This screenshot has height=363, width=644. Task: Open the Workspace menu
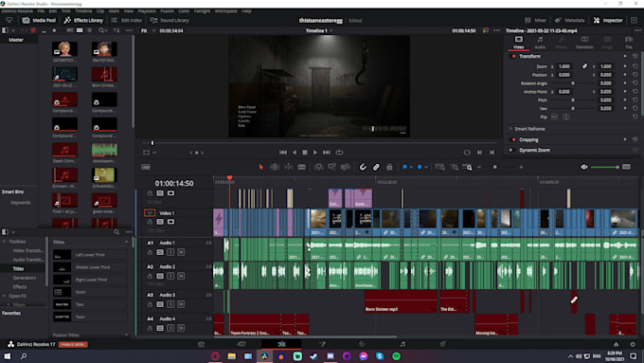pos(226,11)
